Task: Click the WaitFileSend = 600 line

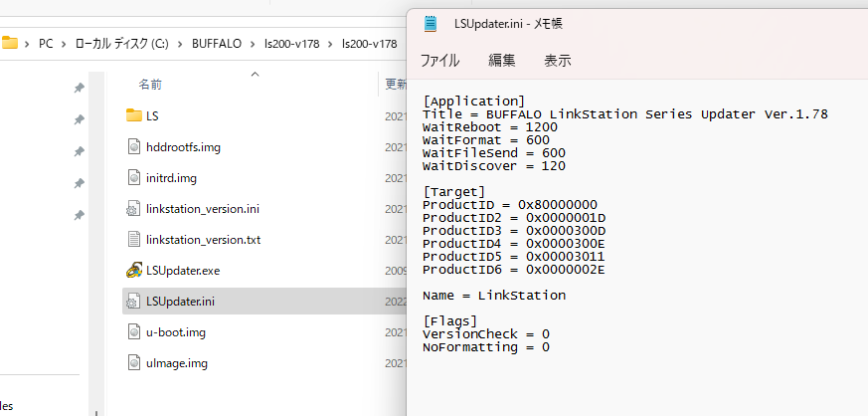Action: 494,153
